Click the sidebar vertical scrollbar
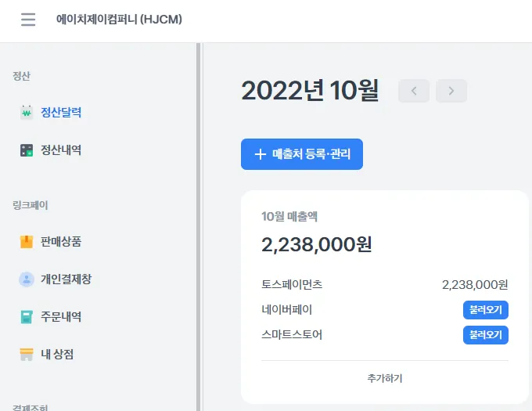The width and height of the screenshot is (532, 411). pos(199,227)
